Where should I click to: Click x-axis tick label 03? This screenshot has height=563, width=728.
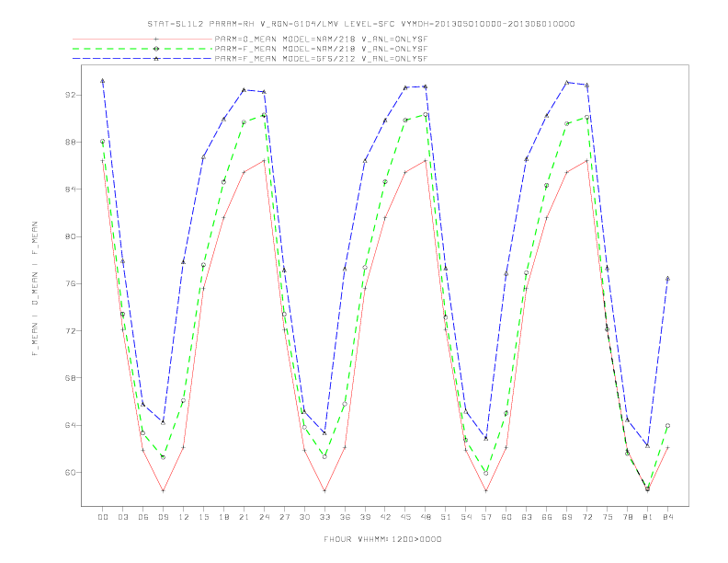click(122, 517)
